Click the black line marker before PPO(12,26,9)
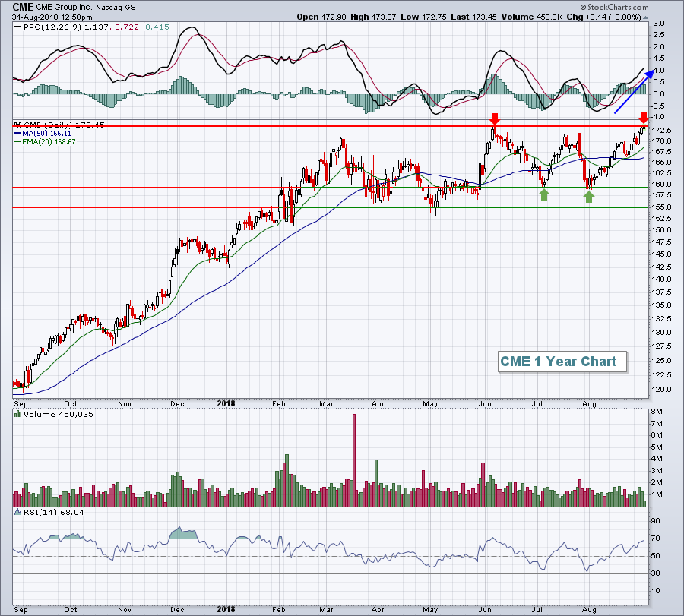This screenshot has width=684, height=616. (18, 27)
